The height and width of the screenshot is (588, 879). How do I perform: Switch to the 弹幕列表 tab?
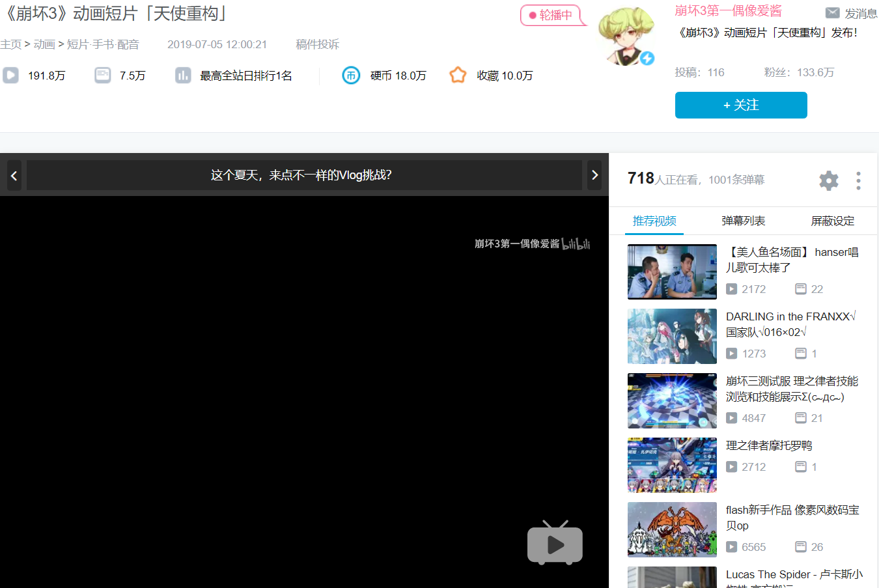coord(743,221)
